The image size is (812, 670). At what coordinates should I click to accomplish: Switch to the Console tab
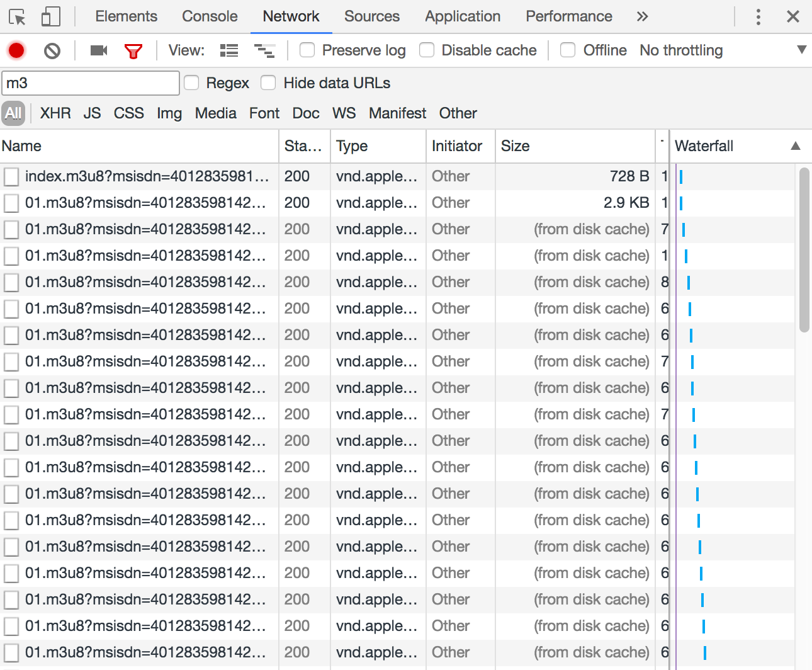click(x=209, y=16)
